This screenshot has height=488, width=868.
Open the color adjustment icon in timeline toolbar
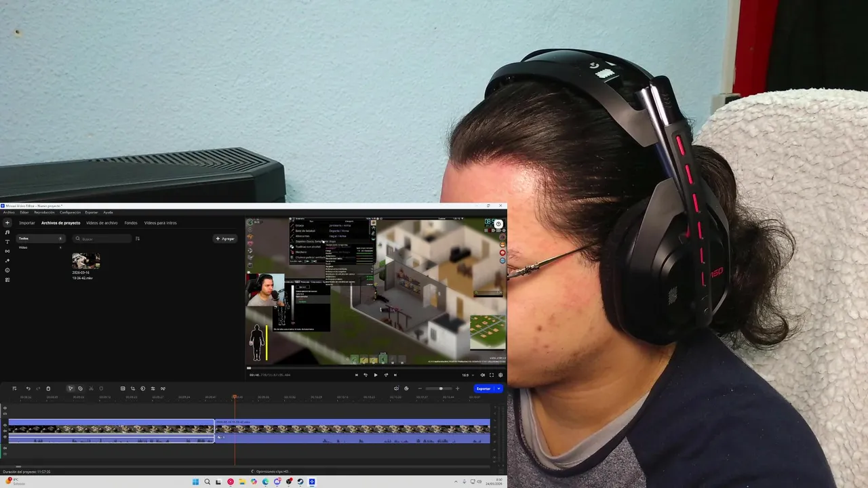click(143, 388)
